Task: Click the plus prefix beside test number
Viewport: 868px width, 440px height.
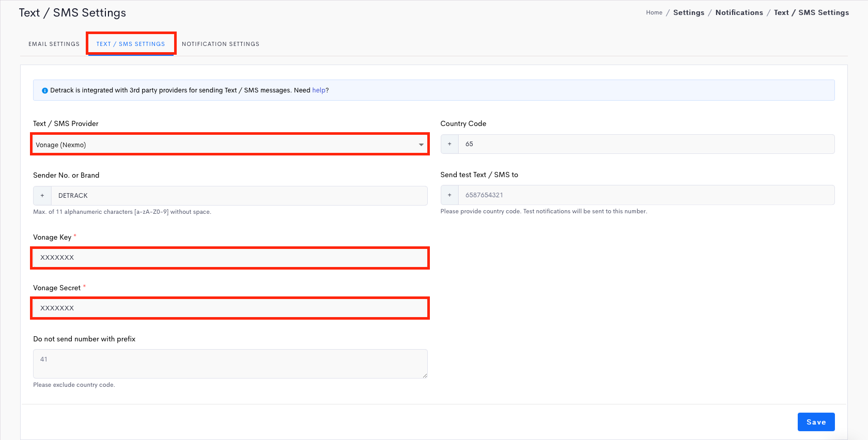Action: pos(450,195)
